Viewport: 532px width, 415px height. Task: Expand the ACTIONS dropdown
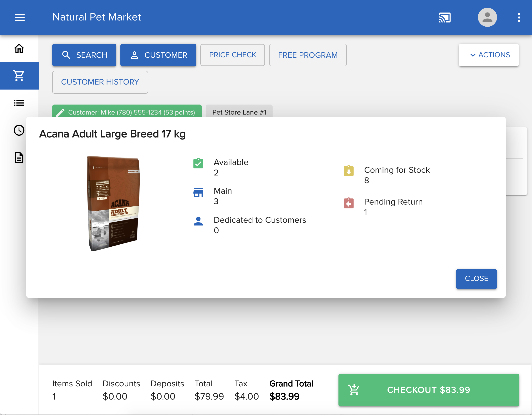pyautogui.click(x=488, y=55)
